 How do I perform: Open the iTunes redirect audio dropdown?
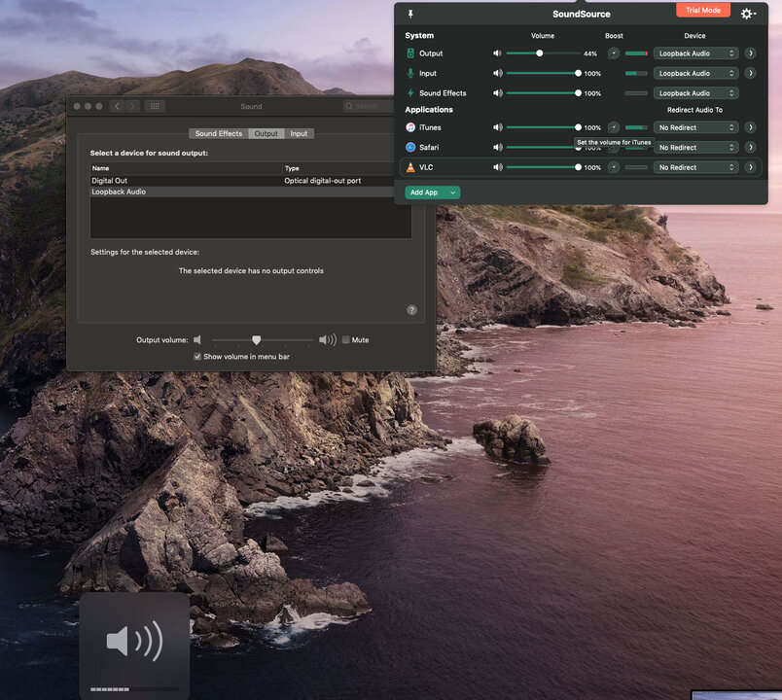coord(695,127)
